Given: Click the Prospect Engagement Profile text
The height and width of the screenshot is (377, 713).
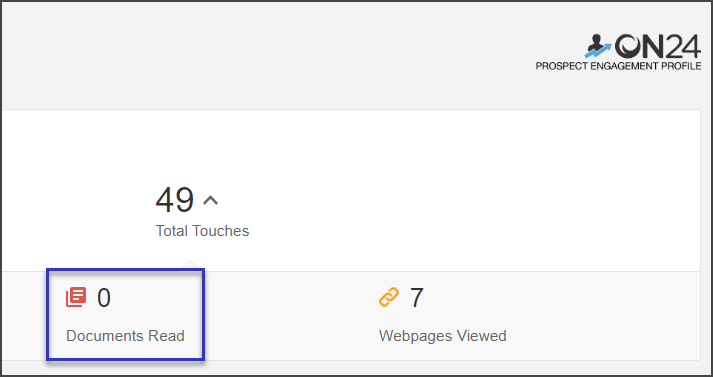Looking at the screenshot, I should 618,66.
